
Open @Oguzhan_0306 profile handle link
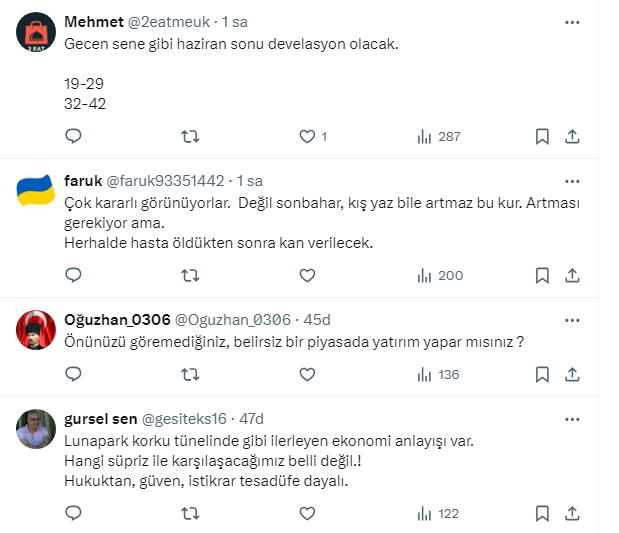(233, 320)
